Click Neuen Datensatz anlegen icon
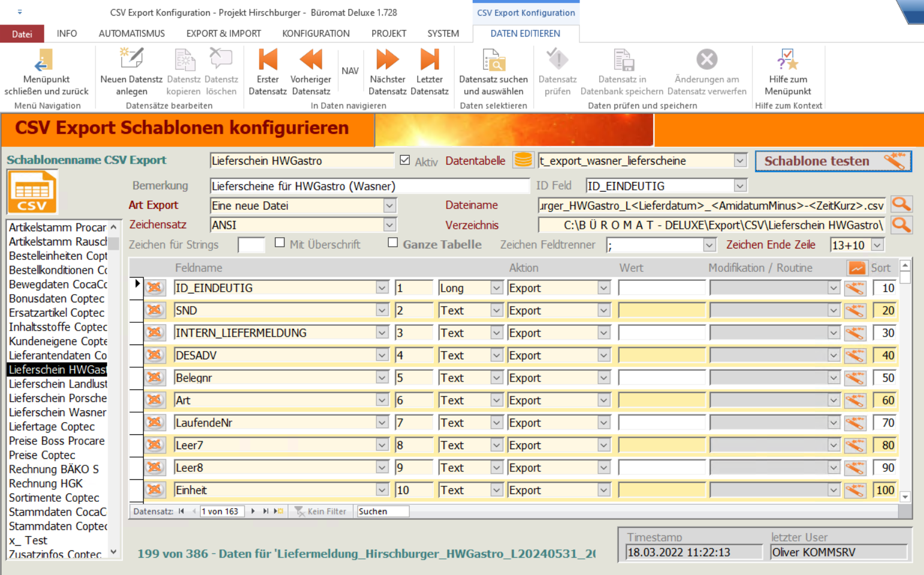 click(x=131, y=60)
